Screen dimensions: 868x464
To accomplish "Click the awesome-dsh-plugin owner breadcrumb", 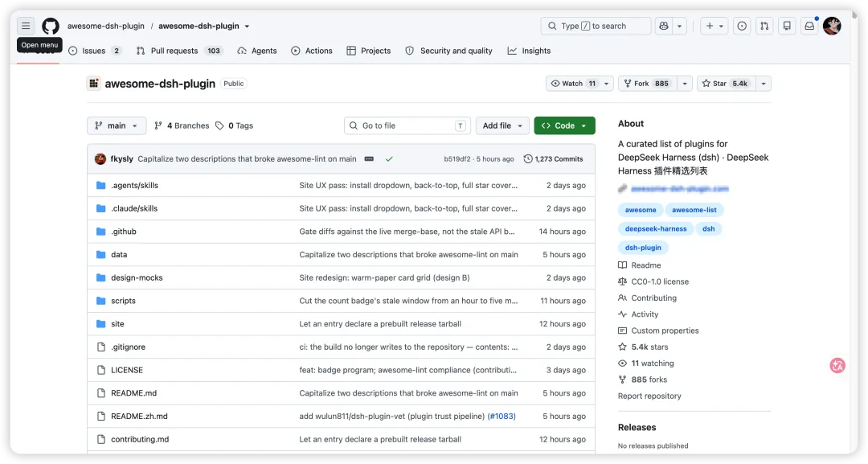I will 106,26.
